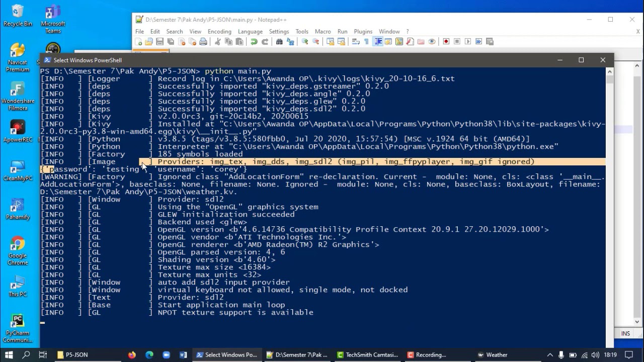Open Firefox from the taskbar
The width and height of the screenshot is (644, 362).
tap(132, 355)
